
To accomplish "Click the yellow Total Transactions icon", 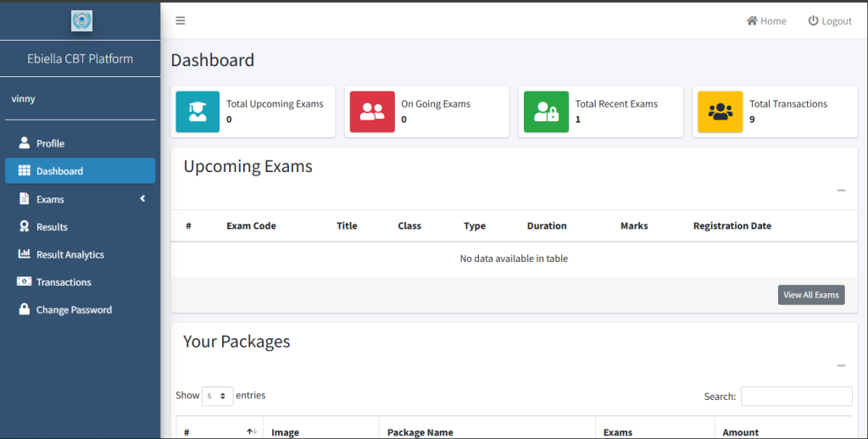I will [x=721, y=112].
